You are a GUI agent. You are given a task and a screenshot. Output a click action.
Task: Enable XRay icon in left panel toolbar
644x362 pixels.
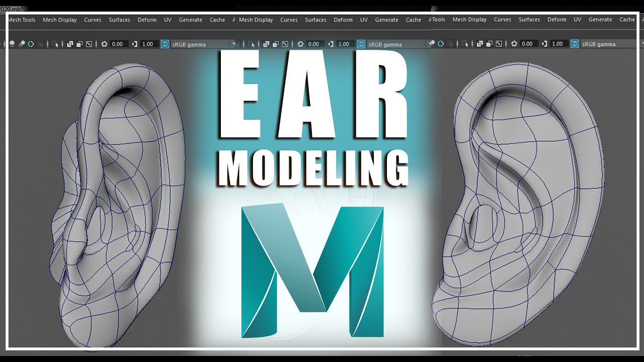point(70,44)
